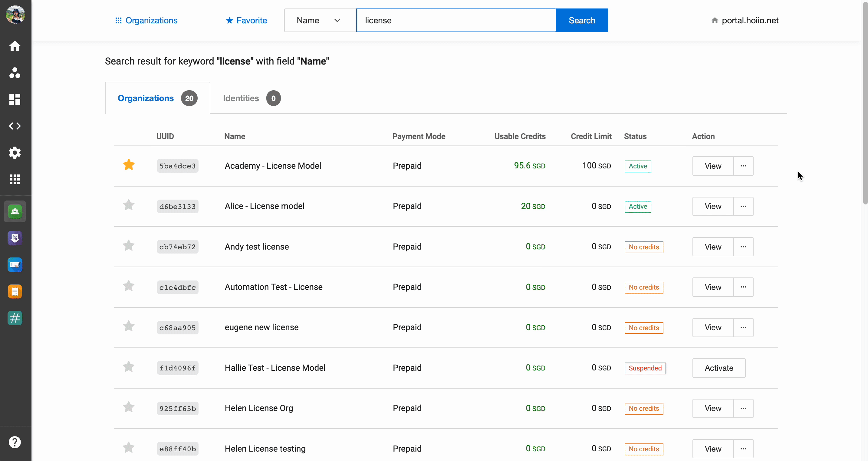This screenshot has width=868, height=461.
Task: Open the portal.hoiio.net link
Action: 750,21
